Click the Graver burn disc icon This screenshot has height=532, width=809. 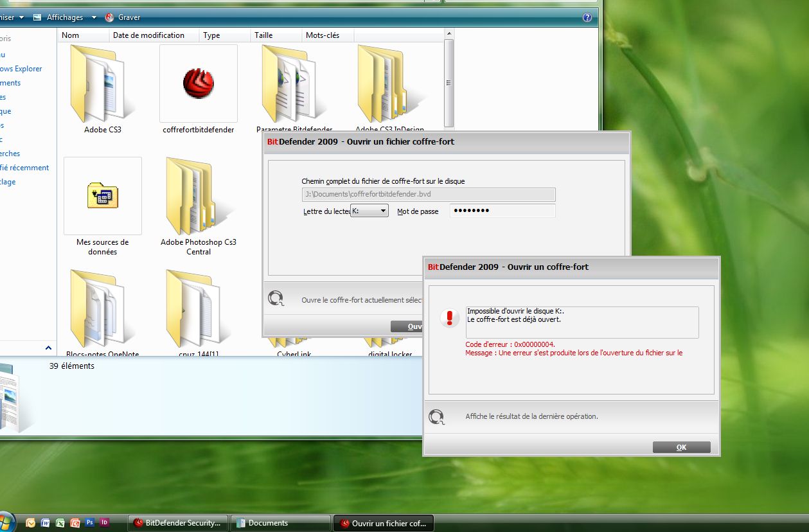click(x=109, y=17)
